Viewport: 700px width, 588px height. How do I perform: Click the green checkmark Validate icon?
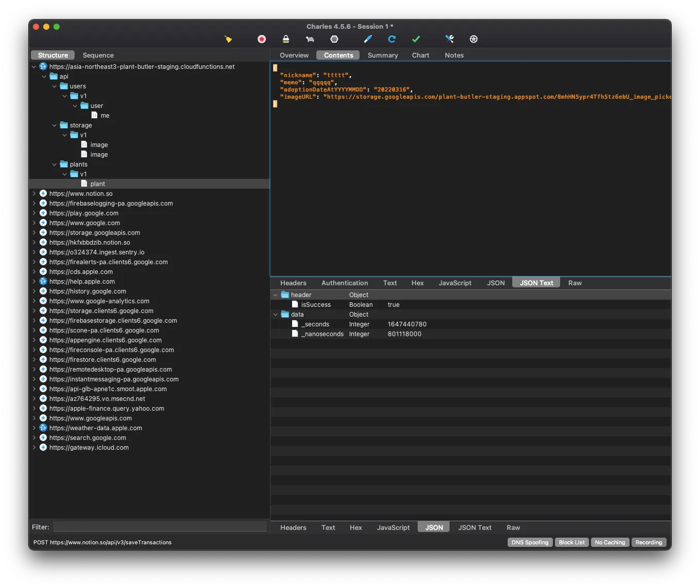(416, 39)
